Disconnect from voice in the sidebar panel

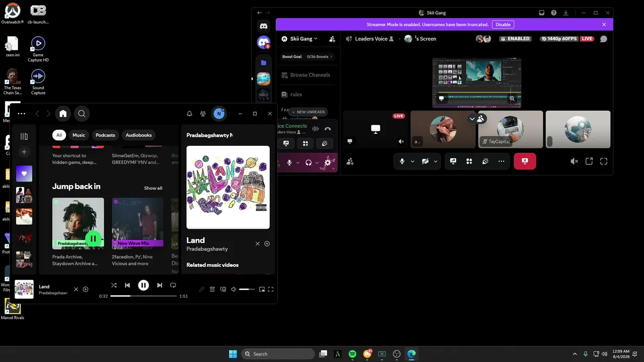pos(328,129)
